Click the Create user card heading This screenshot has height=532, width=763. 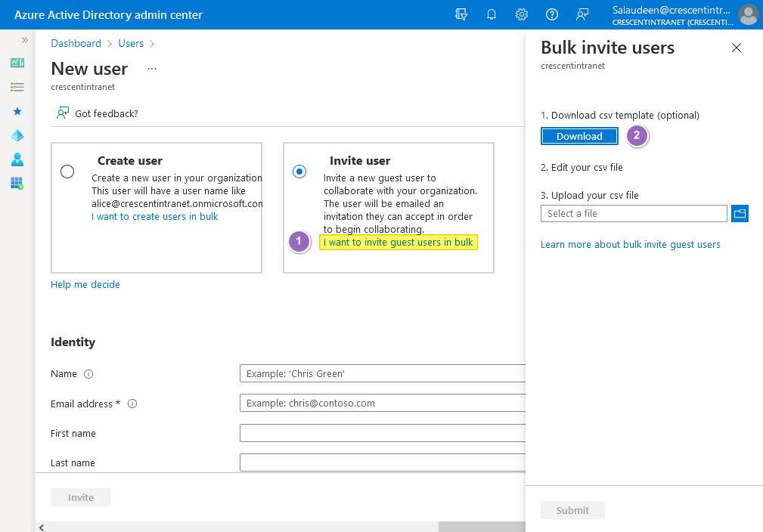click(130, 160)
